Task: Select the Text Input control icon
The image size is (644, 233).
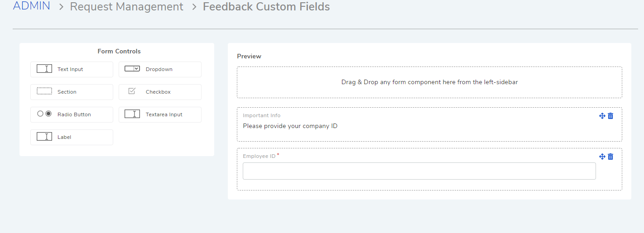Action: [44, 69]
